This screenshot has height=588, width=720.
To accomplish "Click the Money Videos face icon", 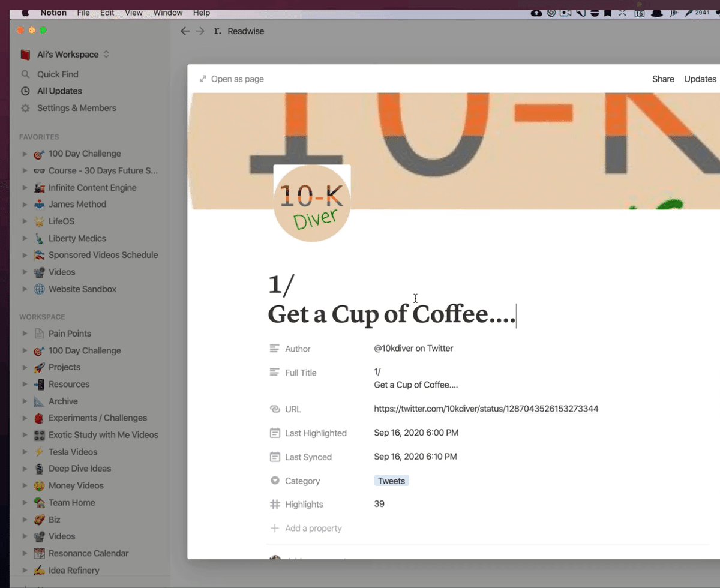I will [39, 485].
